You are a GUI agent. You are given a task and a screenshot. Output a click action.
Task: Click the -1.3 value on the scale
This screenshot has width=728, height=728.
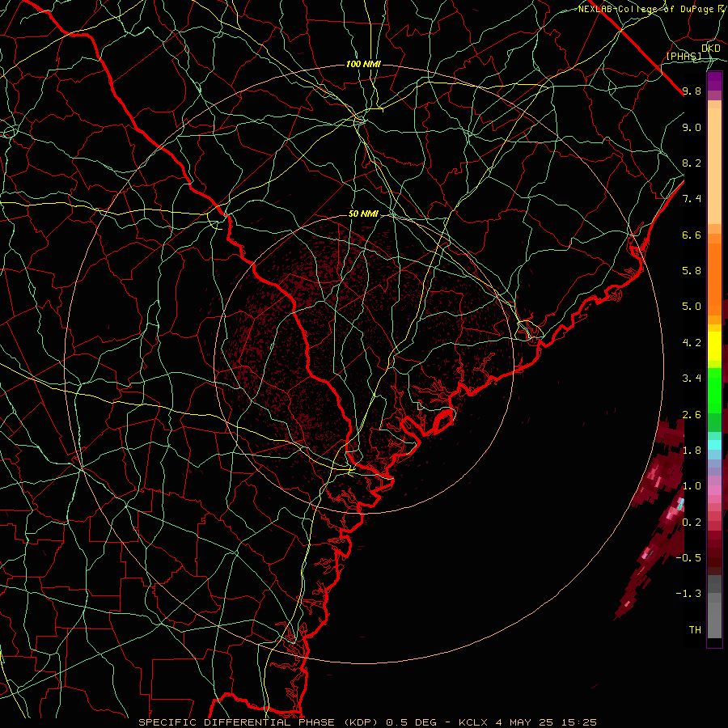(688, 594)
